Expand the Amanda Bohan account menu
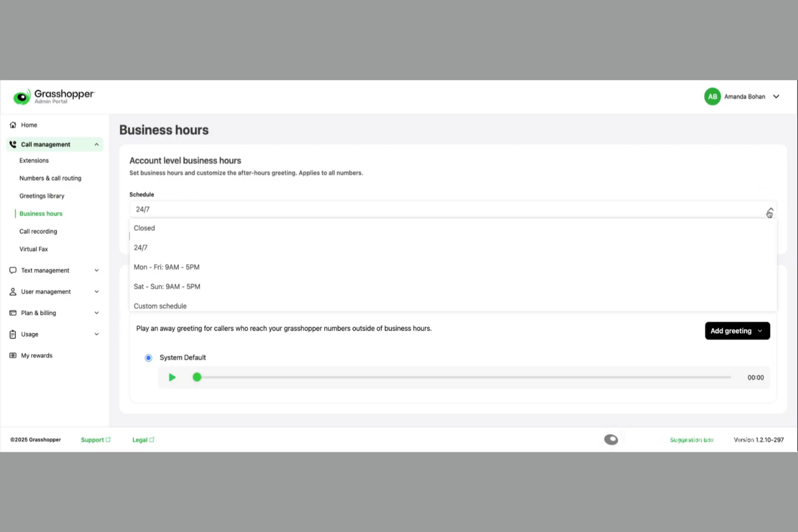798x532 pixels. click(x=776, y=96)
